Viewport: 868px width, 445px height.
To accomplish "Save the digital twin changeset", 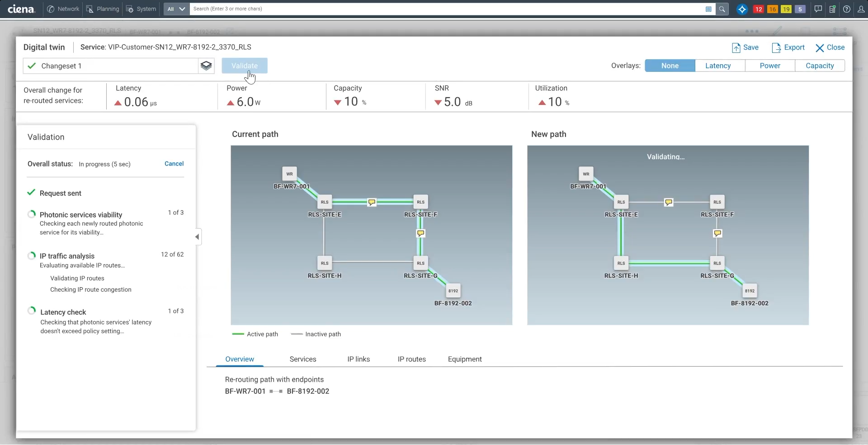I will tap(745, 47).
